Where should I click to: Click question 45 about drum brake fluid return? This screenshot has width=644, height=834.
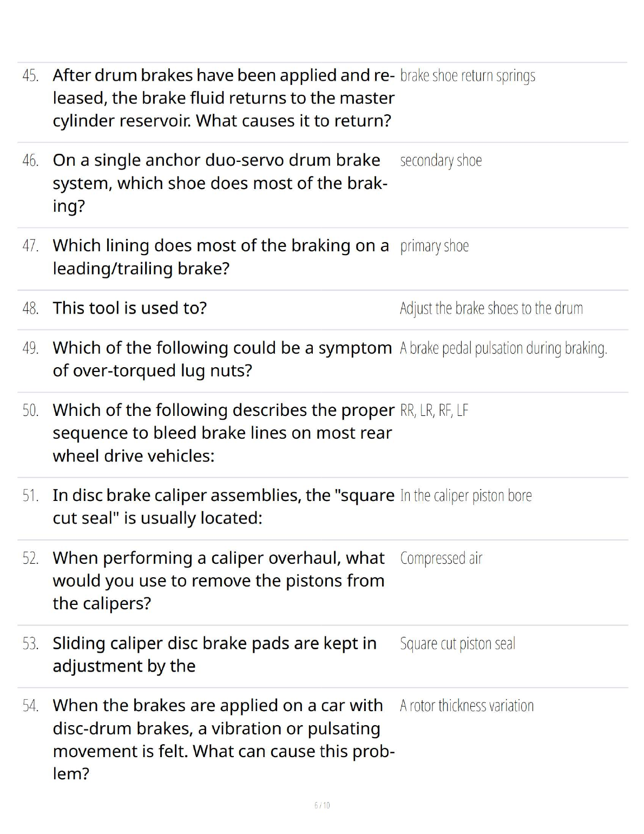point(223,98)
